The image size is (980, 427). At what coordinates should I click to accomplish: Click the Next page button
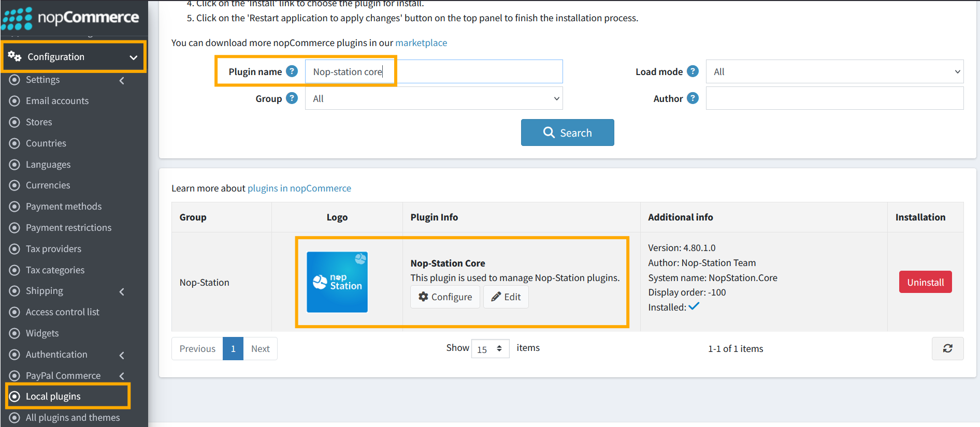point(261,349)
